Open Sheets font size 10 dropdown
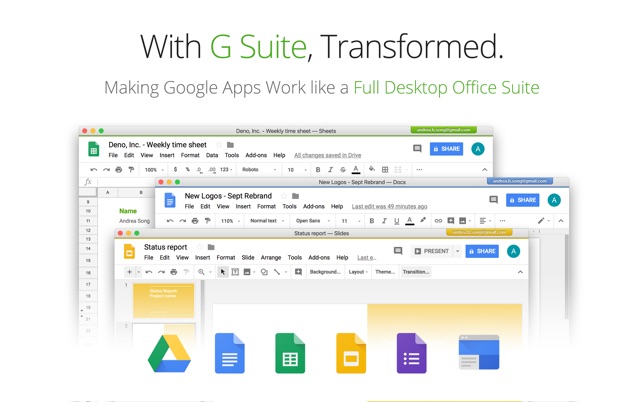This screenshot has width=643, height=402. (x=297, y=169)
